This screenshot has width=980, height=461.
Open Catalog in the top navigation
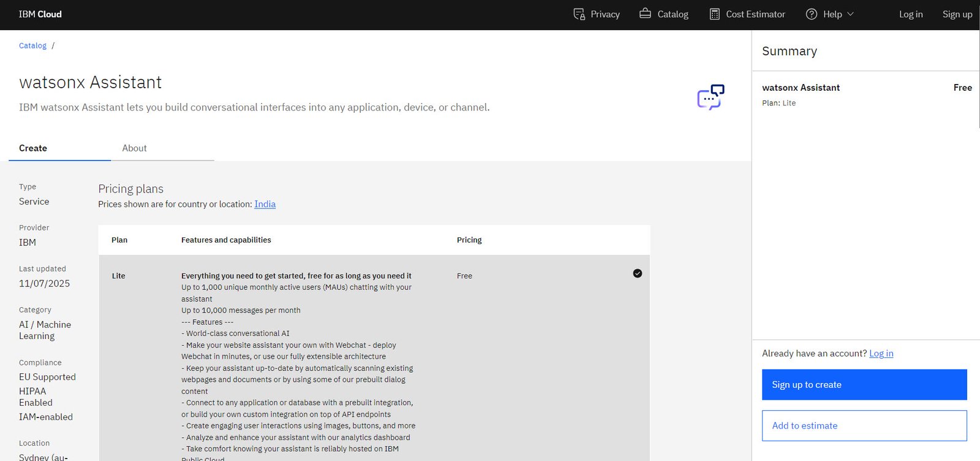pos(664,14)
